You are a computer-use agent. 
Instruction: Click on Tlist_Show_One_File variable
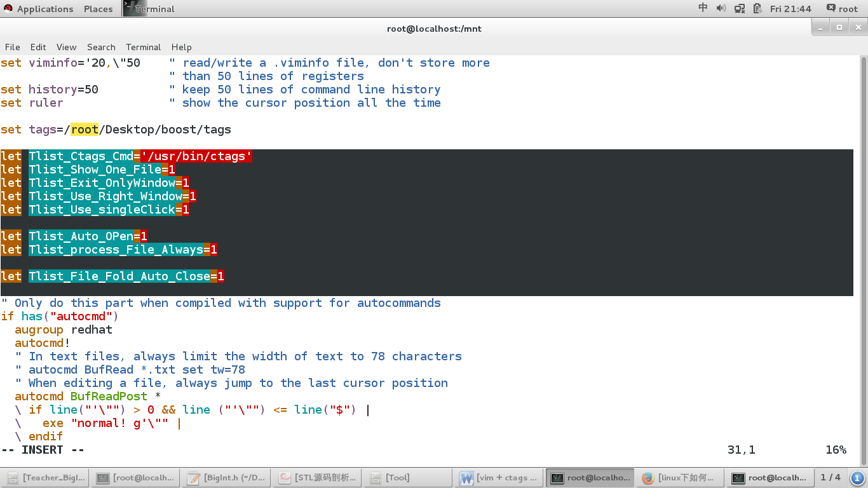pos(95,170)
